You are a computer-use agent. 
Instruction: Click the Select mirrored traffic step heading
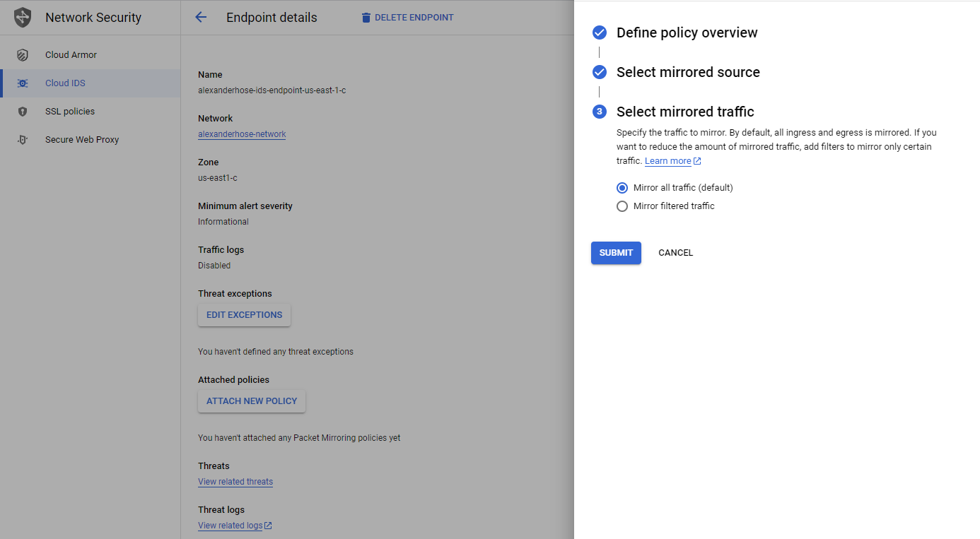tap(685, 112)
